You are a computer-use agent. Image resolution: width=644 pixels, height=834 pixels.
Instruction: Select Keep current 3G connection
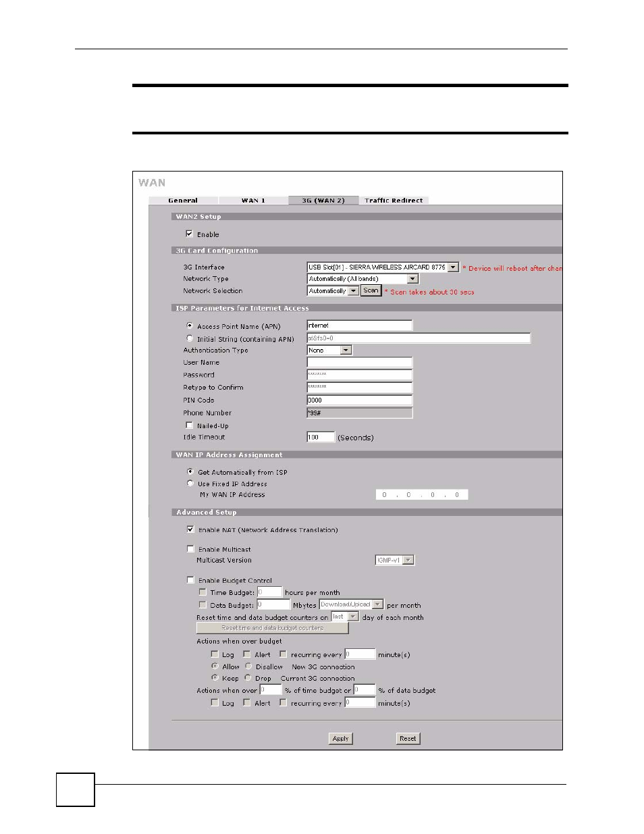pyautogui.click(x=215, y=677)
